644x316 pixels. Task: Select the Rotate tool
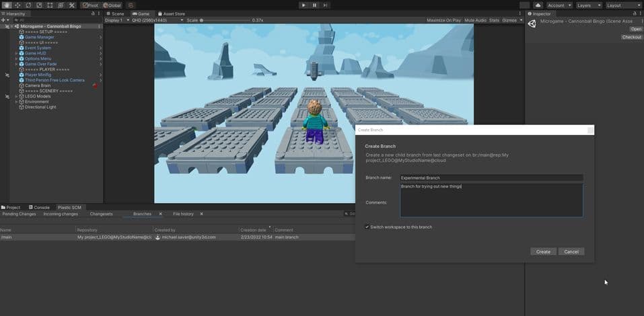point(28,5)
